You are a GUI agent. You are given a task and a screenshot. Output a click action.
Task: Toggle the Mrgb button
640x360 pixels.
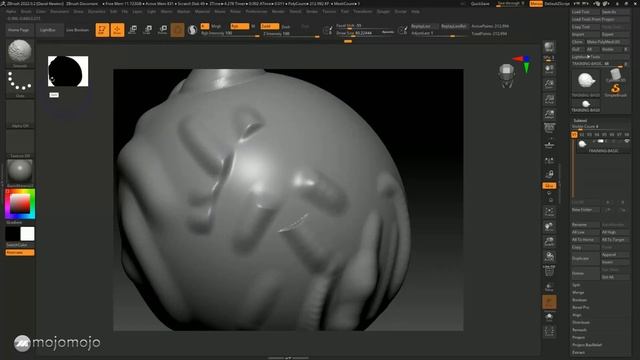click(216, 26)
